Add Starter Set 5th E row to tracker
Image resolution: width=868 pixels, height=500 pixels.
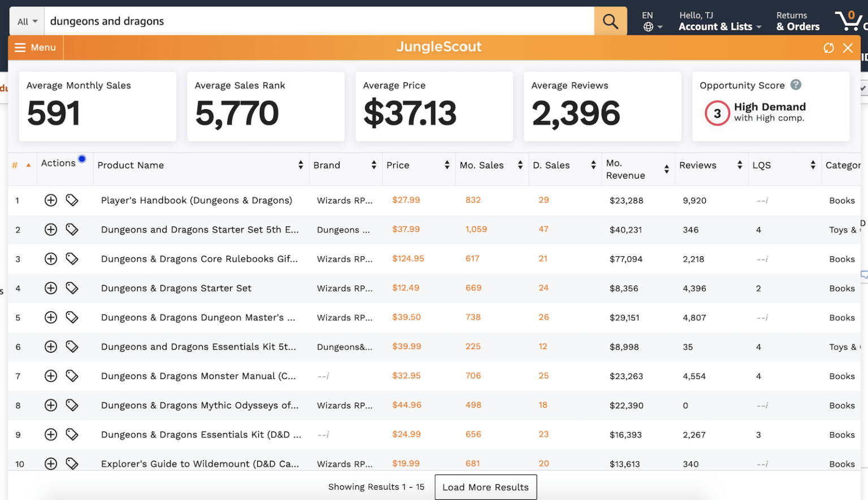pos(51,230)
